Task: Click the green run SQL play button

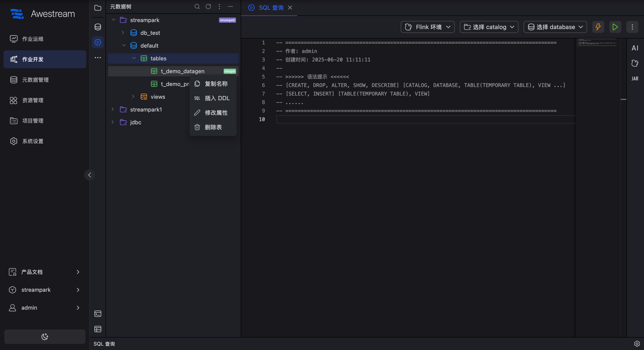Action: click(x=615, y=27)
